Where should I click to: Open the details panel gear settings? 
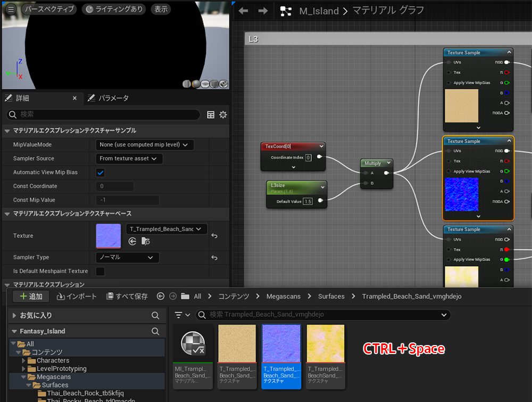click(223, 114)
